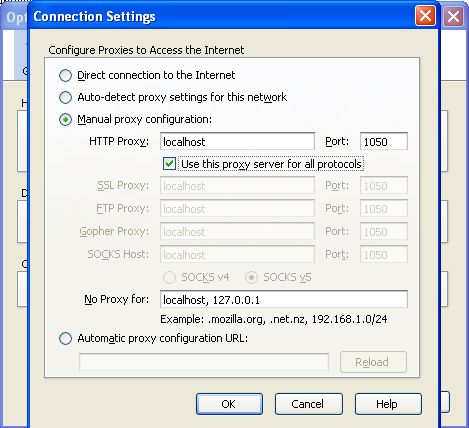The height and width of the screenshot is (428, 469).
Task: Open Help for connection settings
Action: 388,404
